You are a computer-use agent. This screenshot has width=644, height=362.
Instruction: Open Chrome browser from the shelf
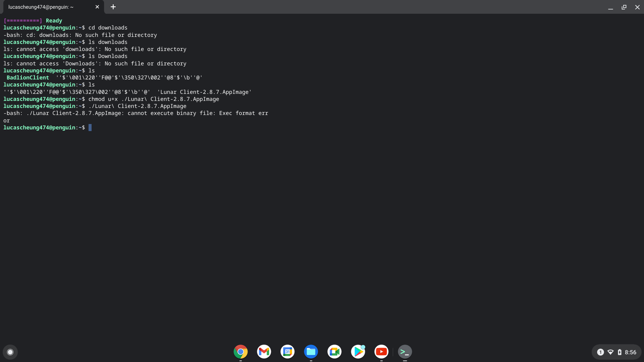tap(240, 352)
